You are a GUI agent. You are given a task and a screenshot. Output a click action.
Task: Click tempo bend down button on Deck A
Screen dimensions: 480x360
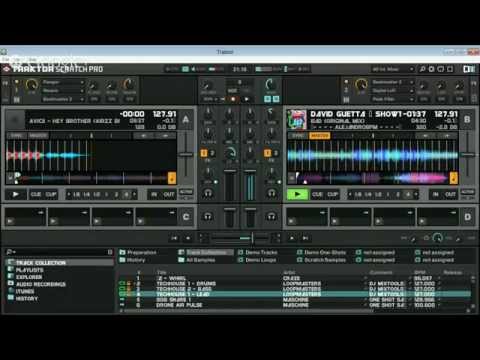pos(143,136)
